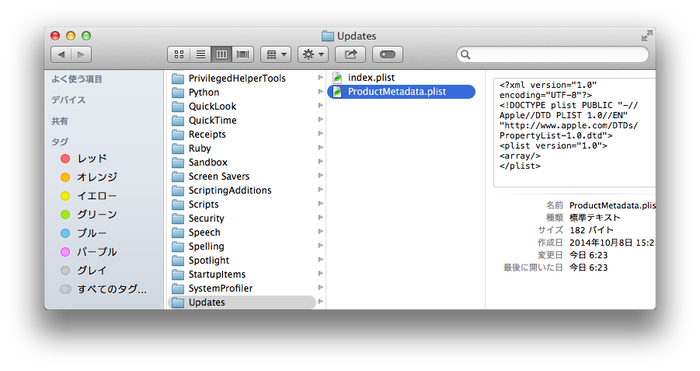
Task: Click 共有 sidebar heading
Action: click(60, 121)
